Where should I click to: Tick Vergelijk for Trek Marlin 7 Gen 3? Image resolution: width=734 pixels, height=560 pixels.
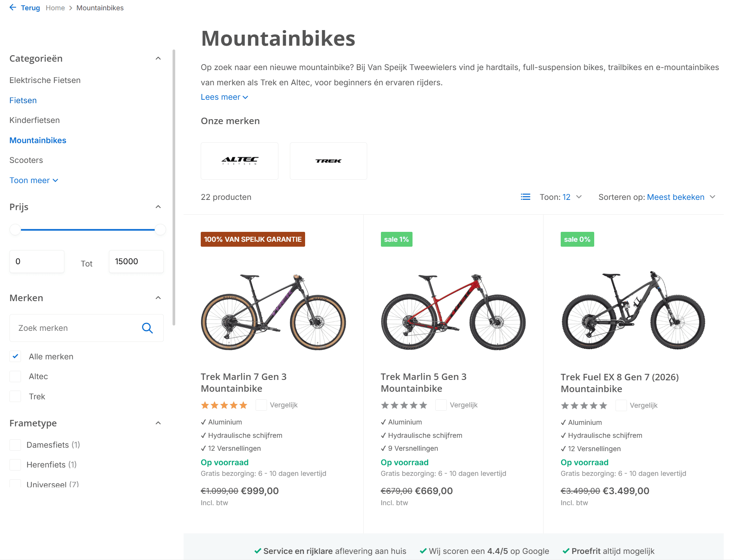coord(261,405)
